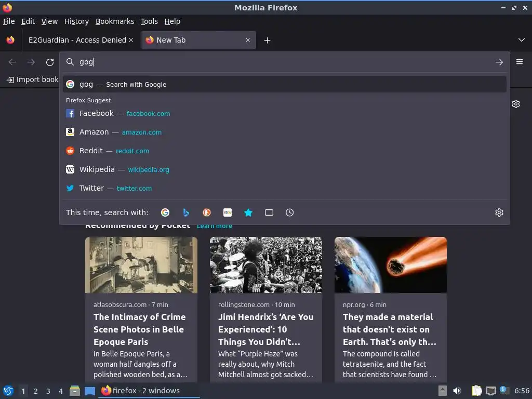Open the Edit menu
The image size is (532, 399).
click(x=28, y=21)
